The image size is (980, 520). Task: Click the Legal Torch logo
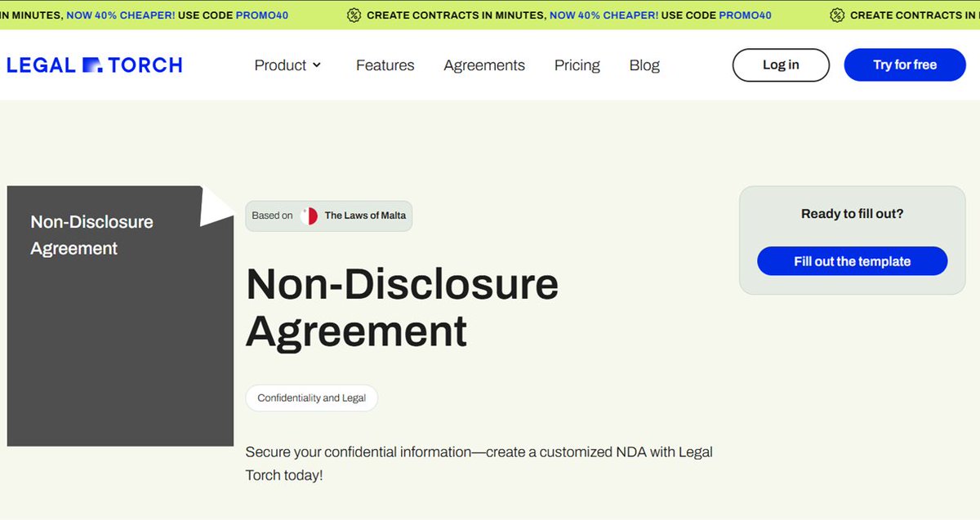coord(94,65)
